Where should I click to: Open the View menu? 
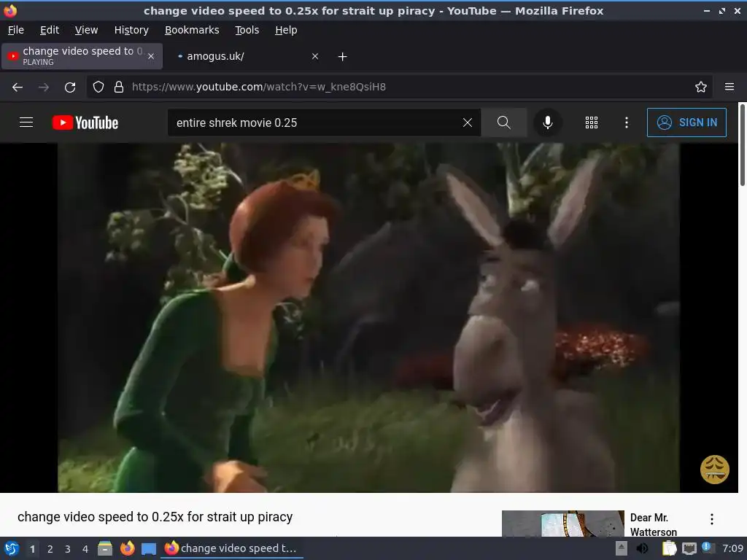click(x=86, y=30)
